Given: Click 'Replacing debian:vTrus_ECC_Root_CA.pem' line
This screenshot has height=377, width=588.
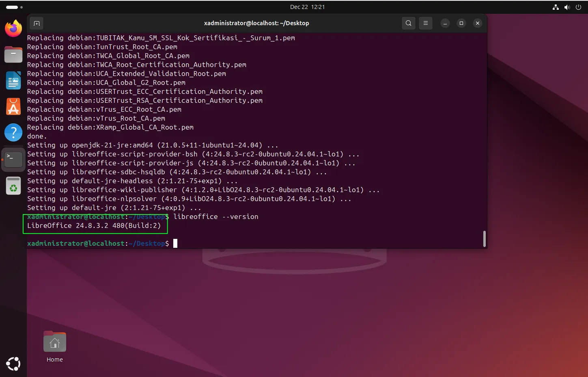Looking at the screenshot, I should pyautogui.click(x=104, y=109).
